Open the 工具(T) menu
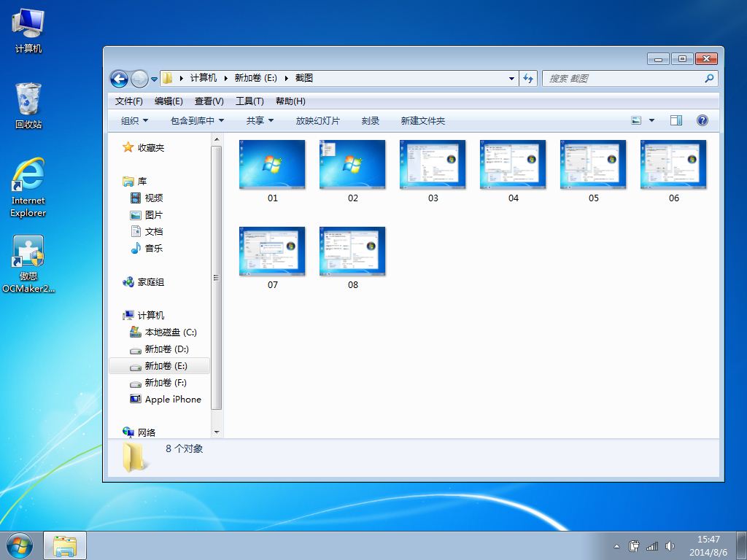This screenshot has height=560, width=747. pos(249,101)
